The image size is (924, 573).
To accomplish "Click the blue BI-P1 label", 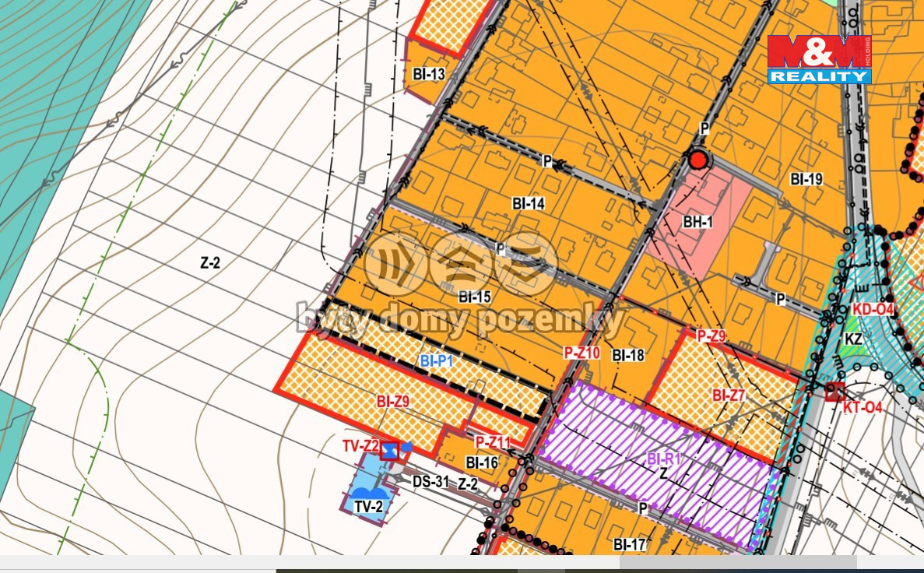I will point(436,360).
